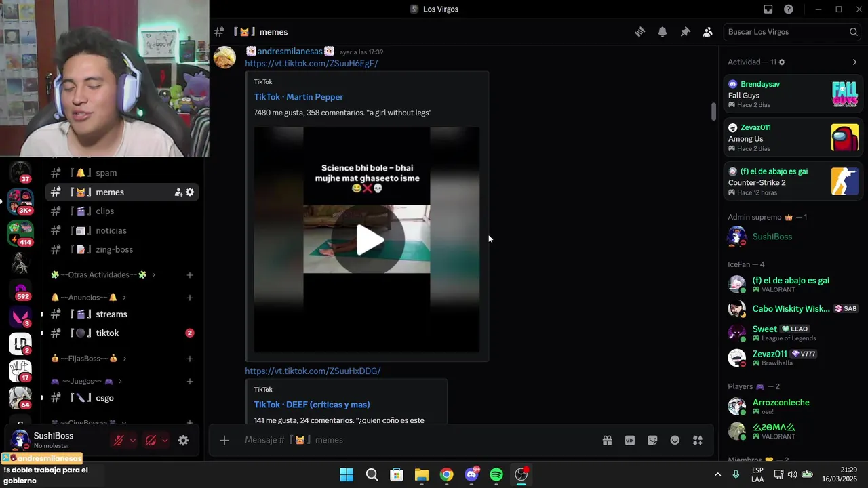Open TikTok · DEEF embed title
Screen dimensions: 868x488
pos(312,405)
